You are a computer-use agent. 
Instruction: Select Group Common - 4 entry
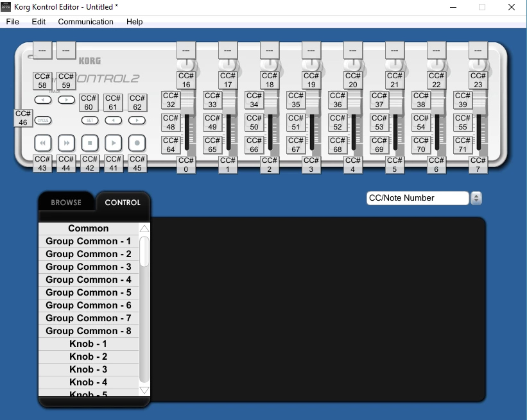point(89,280)
